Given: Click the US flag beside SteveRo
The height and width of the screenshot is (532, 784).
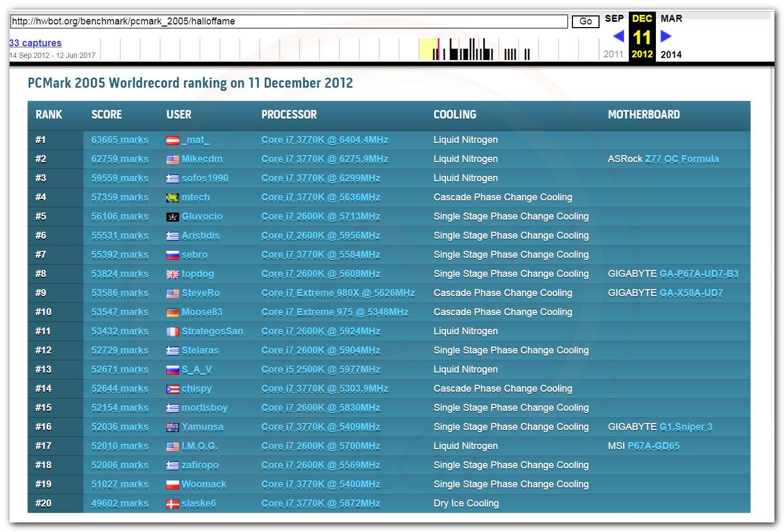Looking at the screenshot, I should (172, 293).
